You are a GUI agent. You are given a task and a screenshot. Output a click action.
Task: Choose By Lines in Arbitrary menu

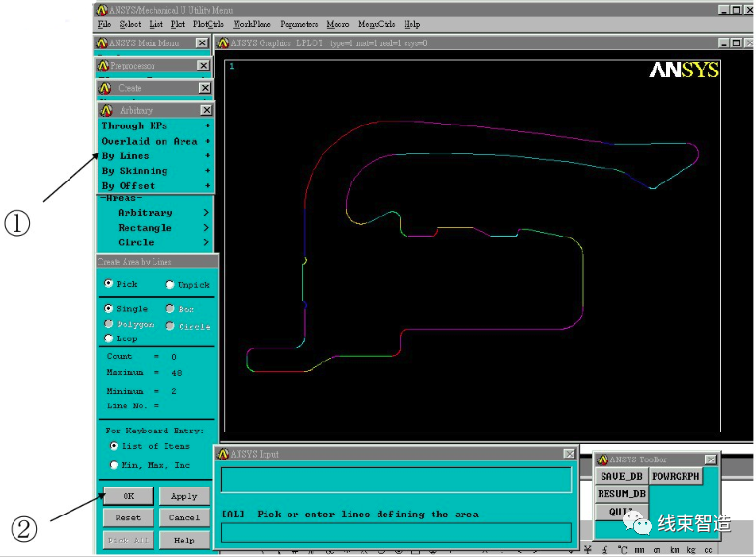(126, 155)
